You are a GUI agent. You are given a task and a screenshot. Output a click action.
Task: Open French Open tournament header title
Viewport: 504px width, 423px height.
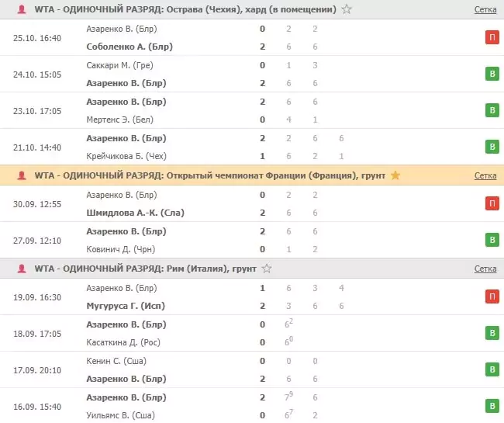pos(210,175)
